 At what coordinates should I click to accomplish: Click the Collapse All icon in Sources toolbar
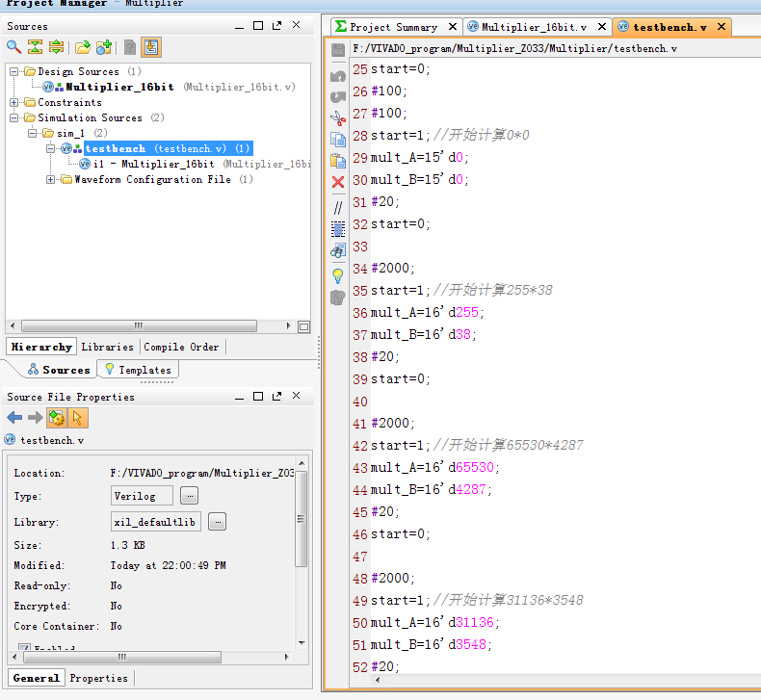(35, 46)
